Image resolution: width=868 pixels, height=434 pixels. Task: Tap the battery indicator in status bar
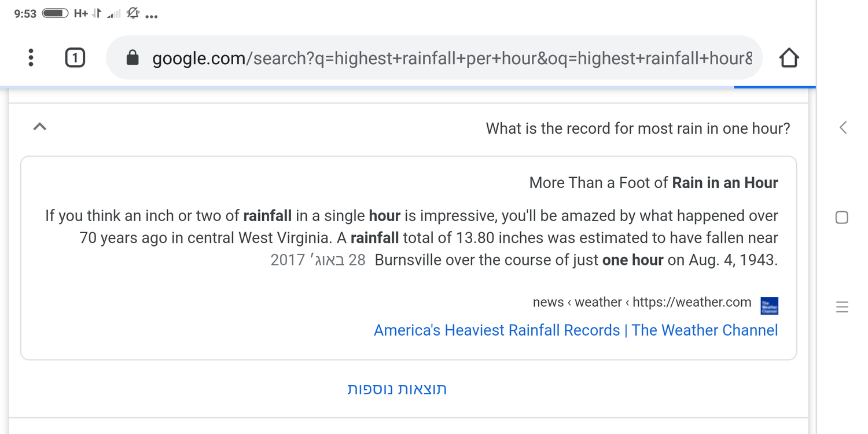(x=56, y=13)
